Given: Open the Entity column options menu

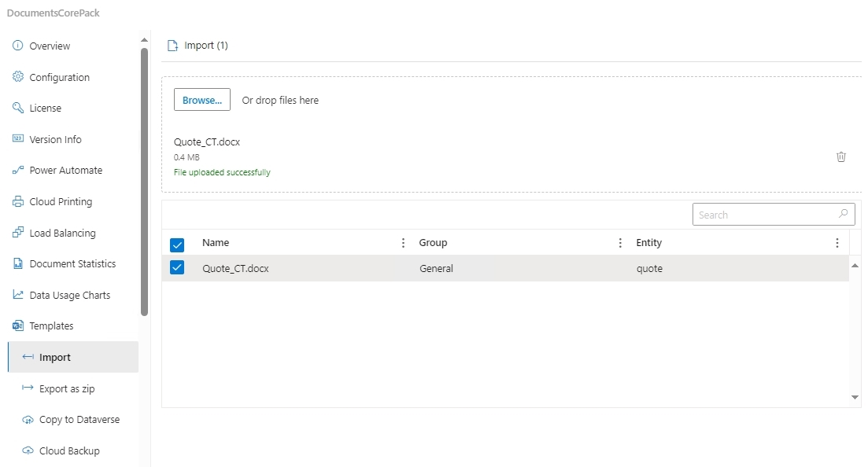Looking at the screenshot, I should (x=837, y=243).
